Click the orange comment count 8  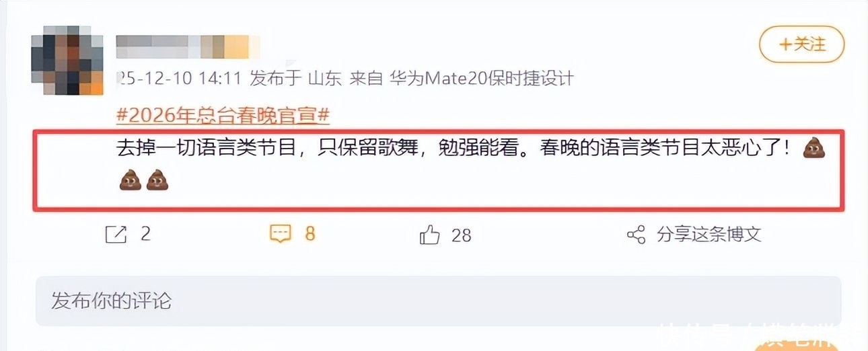click(x=310, y=234)
